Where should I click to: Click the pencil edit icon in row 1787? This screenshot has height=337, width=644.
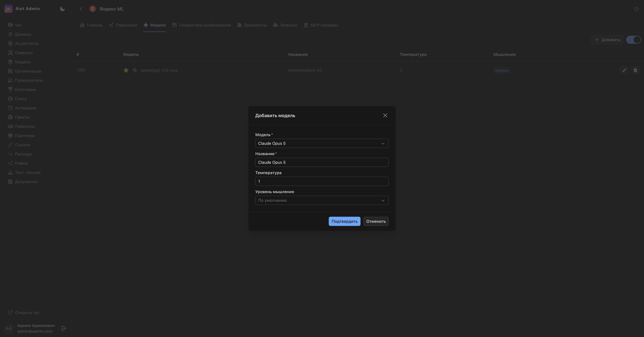pyautogui.click(x=624, y=70)
